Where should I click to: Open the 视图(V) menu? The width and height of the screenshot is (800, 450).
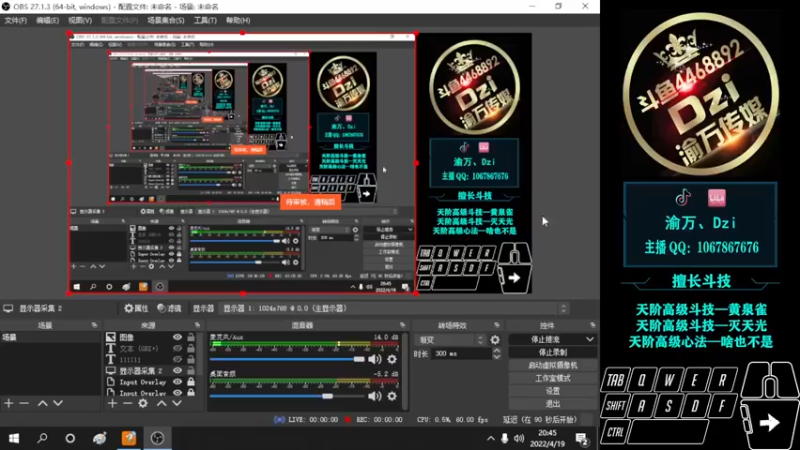pyautogui.click(x=80, y=20)
